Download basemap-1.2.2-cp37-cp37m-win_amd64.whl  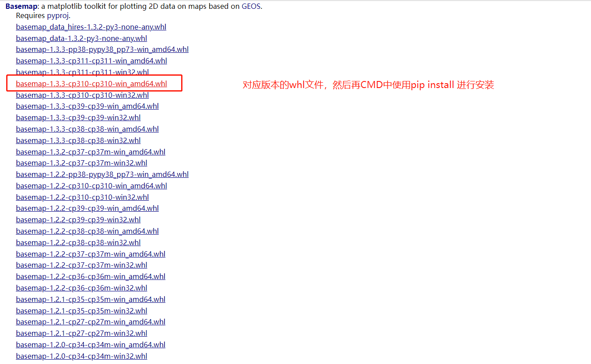tap(91, 254)
